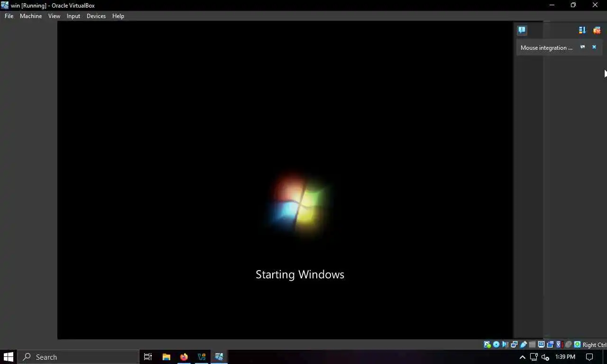
Task: Toggle the notification center panel icon
Action: 522,30
